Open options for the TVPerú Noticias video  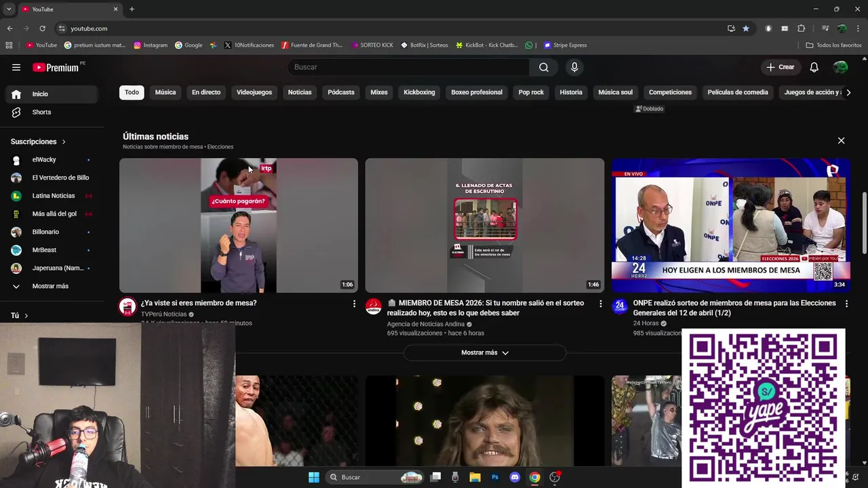(x=354, y=304)
